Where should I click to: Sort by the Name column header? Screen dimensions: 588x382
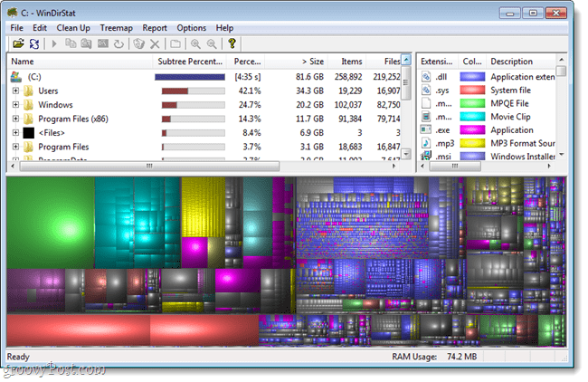point(80,62)
